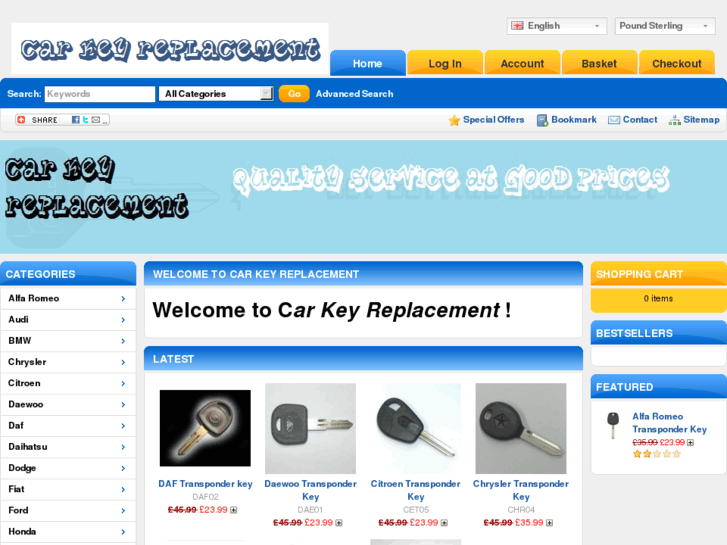The width and height of the screenshot is (727, 545).
Task: Open the Checkout tab
Action: (677, 63)
